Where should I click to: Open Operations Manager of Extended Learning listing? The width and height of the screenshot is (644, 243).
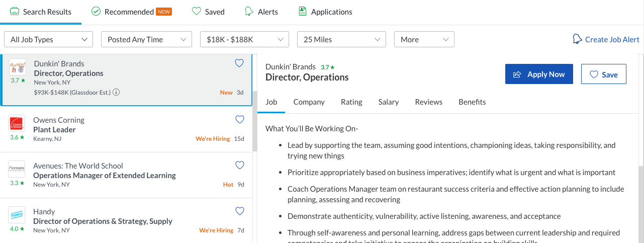coord(105,176)
